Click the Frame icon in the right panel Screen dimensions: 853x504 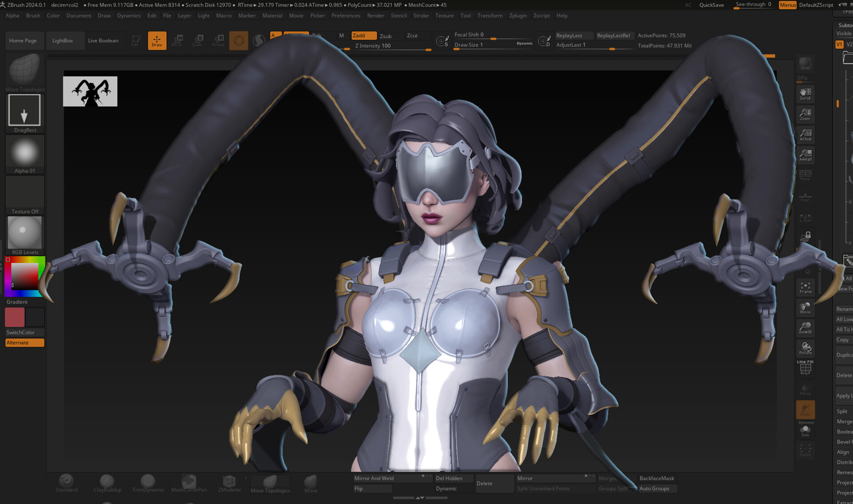pos(805,287)
